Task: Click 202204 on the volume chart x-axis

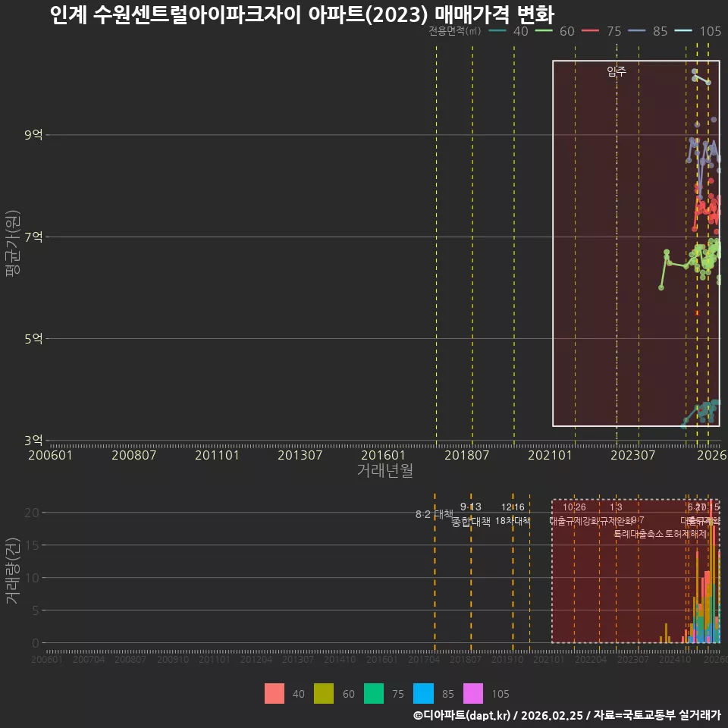Action: pos(591,659)
